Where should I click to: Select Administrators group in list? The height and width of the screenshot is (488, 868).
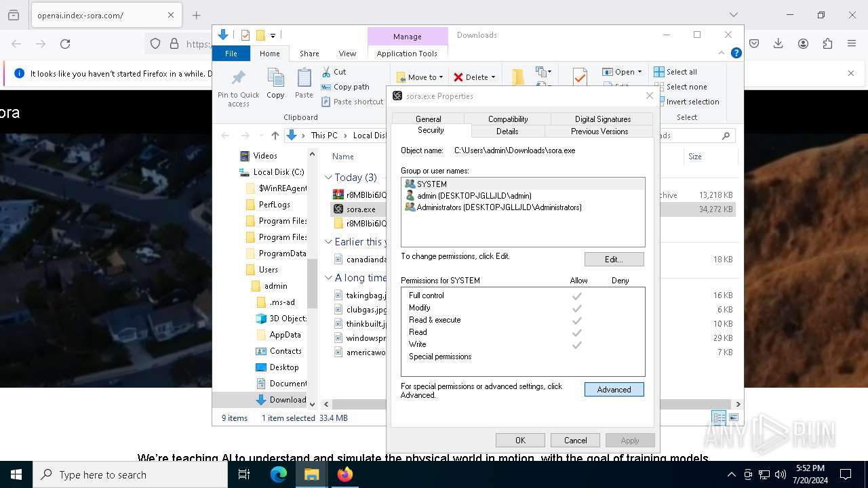(523, 207)
